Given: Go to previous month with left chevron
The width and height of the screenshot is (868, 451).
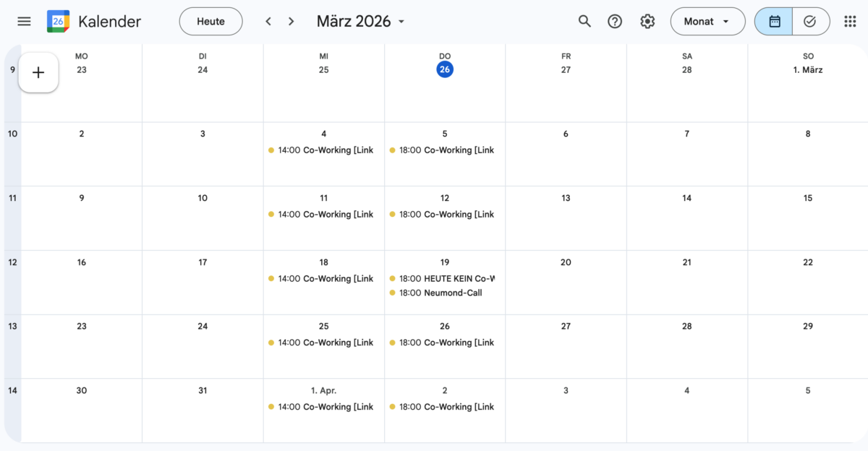Looking at the screenshot, I should [x=268, y=22].
